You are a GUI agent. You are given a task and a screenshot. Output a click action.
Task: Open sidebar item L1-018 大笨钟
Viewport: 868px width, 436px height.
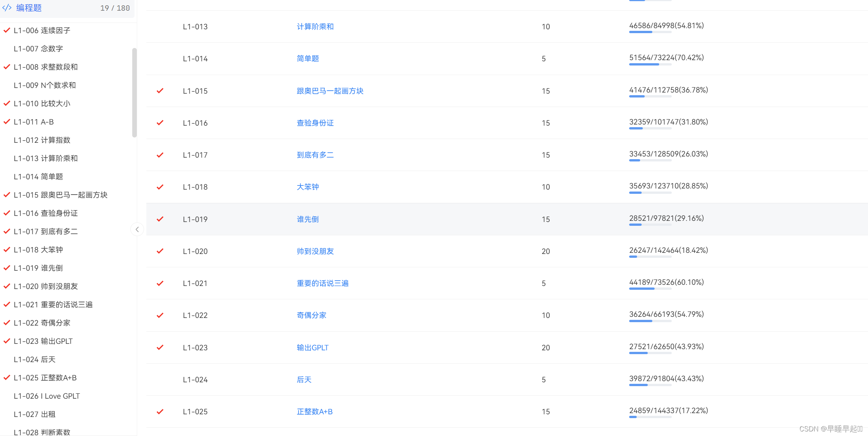click(x=38, y=250)
